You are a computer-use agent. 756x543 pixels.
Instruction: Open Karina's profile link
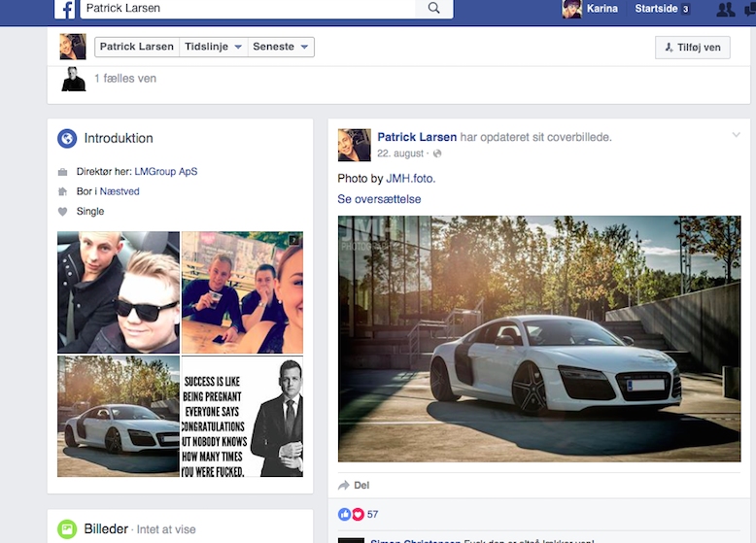602,9
